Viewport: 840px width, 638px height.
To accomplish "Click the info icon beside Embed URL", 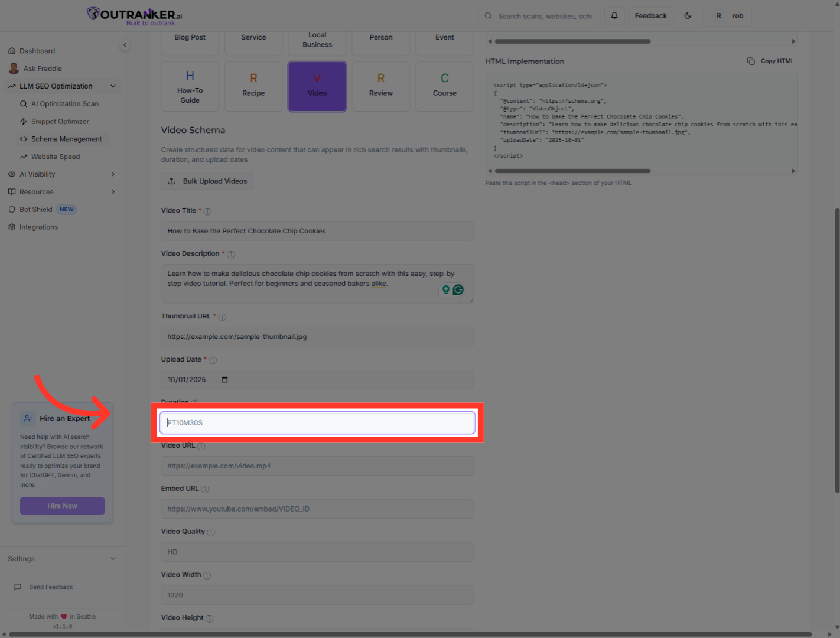I will tap(205, 490).
